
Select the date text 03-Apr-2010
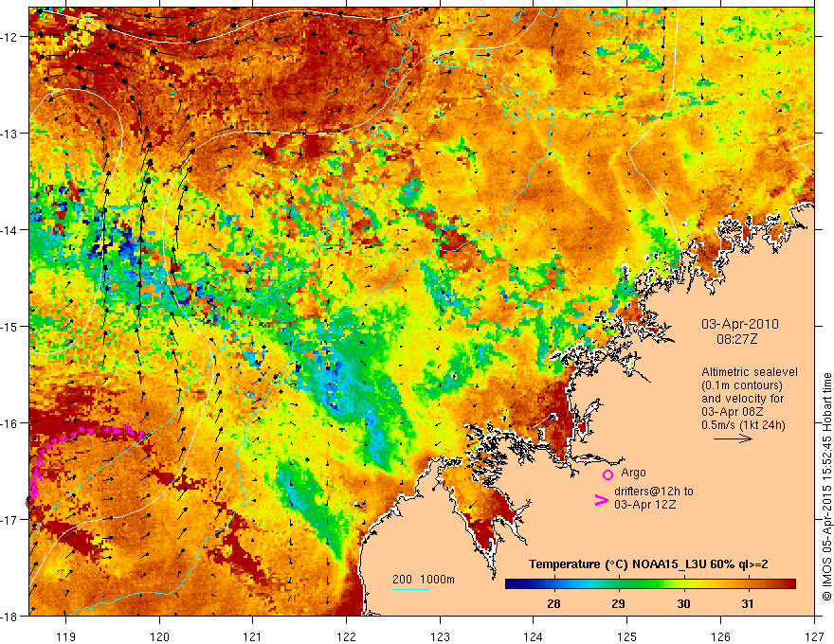[740, 324]
